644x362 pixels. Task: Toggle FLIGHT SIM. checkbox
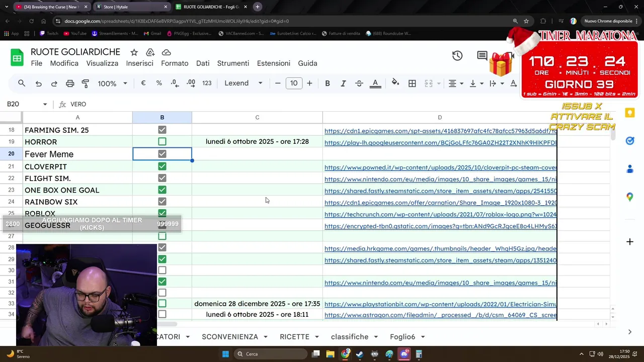tap(162, 178)
